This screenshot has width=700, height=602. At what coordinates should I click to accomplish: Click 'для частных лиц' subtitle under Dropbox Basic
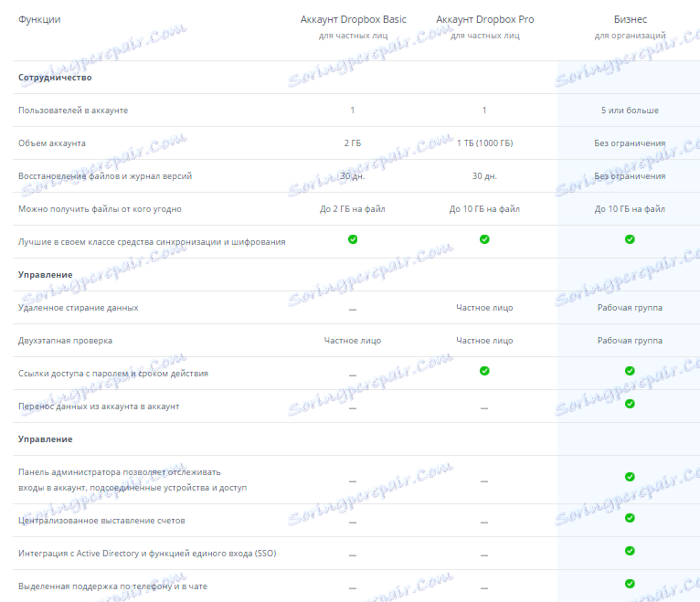coord(353,36)
